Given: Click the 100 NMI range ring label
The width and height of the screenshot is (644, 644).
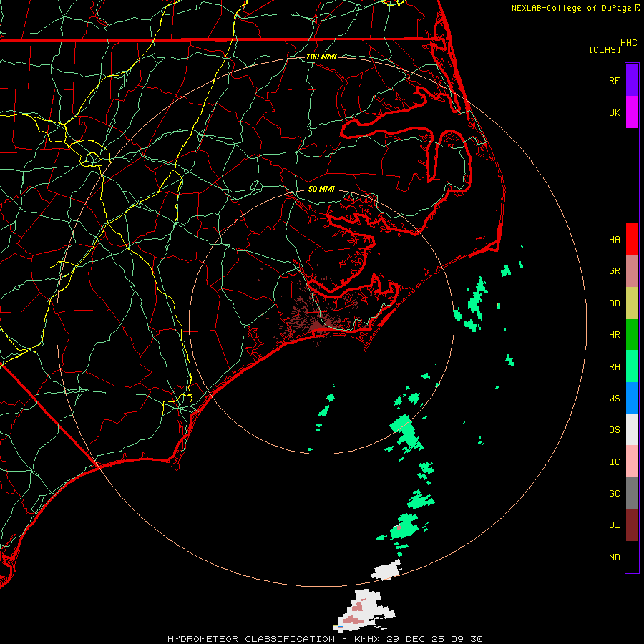Looking at the screenshot, I should point(321,57).
